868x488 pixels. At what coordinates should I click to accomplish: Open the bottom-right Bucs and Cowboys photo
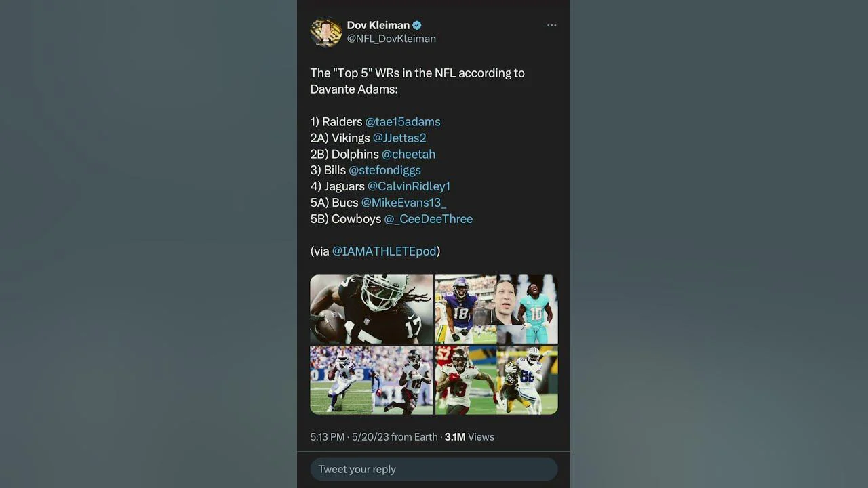pos(496,380)
